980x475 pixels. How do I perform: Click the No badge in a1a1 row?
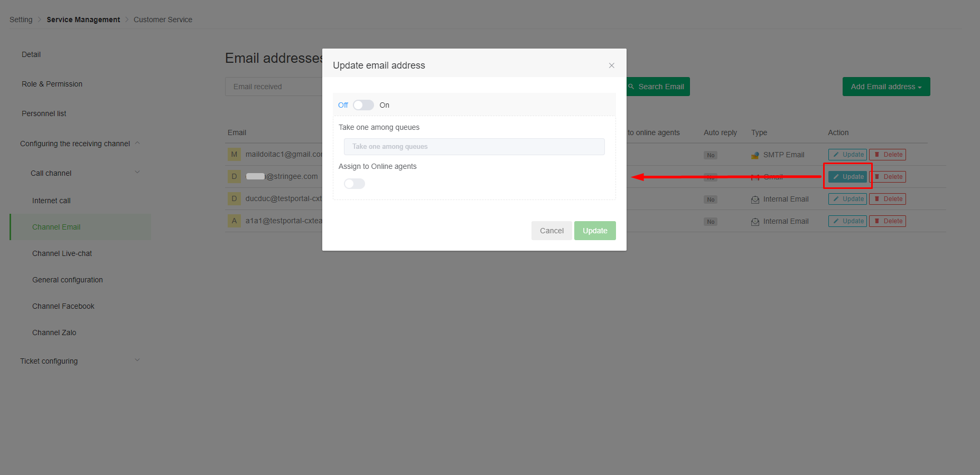pos(711,222)
